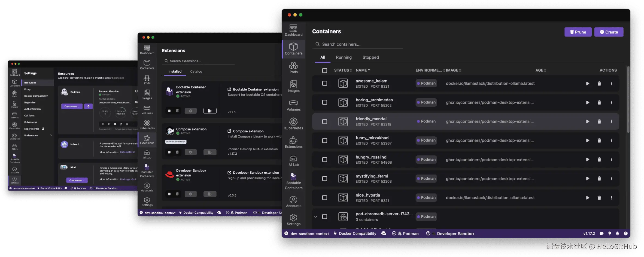Toggle the select-all containers checkbox
The height and width of the screenshot is (257, 644).
[x=324, y=71]
